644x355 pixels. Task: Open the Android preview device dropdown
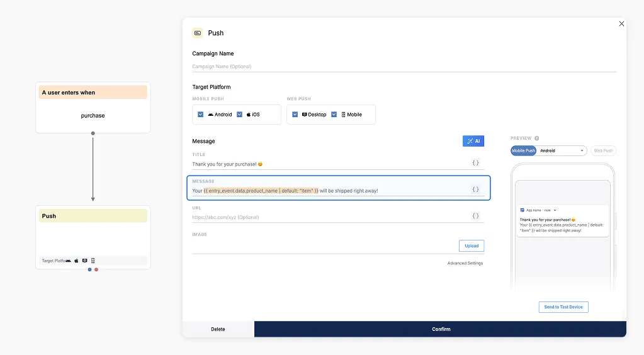[562, 151]
